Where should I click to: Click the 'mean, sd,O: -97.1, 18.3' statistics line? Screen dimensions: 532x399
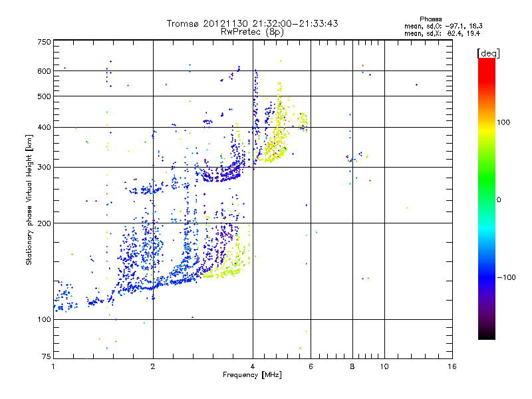pyautogui.click(x=443, y=26)
